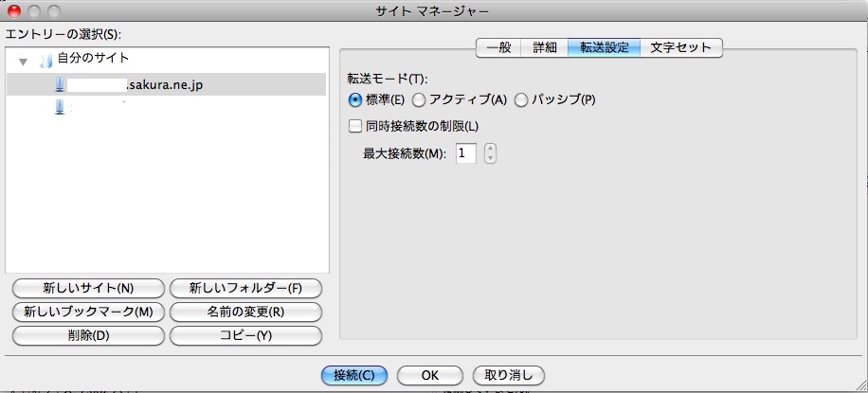The height and width of the screenshot is (393, 868).
Task: Enable 同時接続数の制限 checkbox
Action: pos(356,126)
